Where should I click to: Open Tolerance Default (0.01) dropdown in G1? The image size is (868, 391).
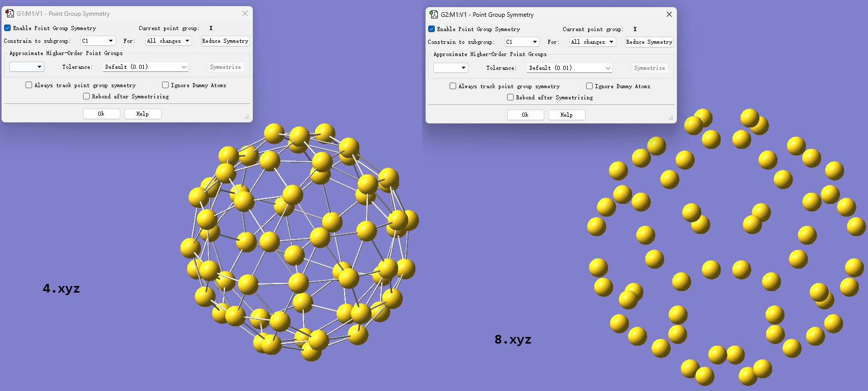[x=145, y=67]
